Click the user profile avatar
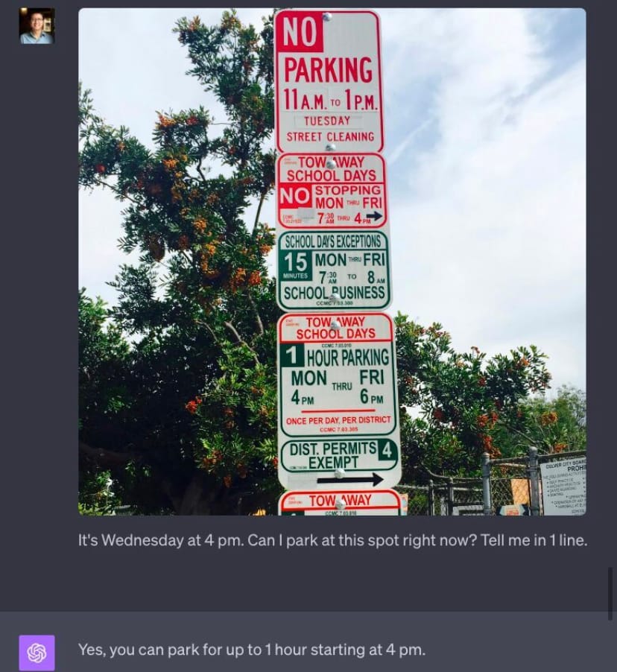 (37, 26)
